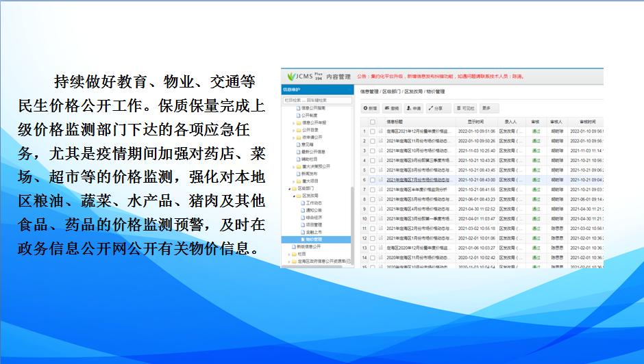Check the checkbox for row 1

click(x=372, y=131)
